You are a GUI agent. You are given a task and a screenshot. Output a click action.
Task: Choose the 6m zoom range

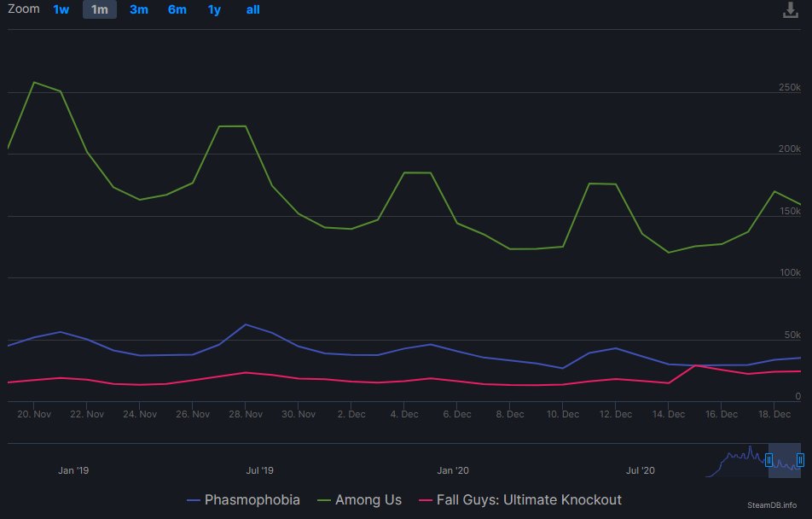[177, 10]
